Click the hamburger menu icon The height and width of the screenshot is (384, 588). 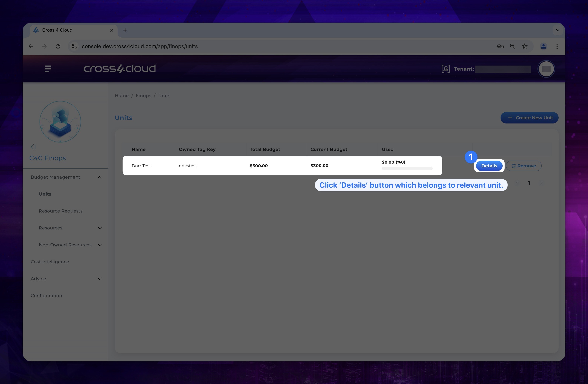[48, 69]
